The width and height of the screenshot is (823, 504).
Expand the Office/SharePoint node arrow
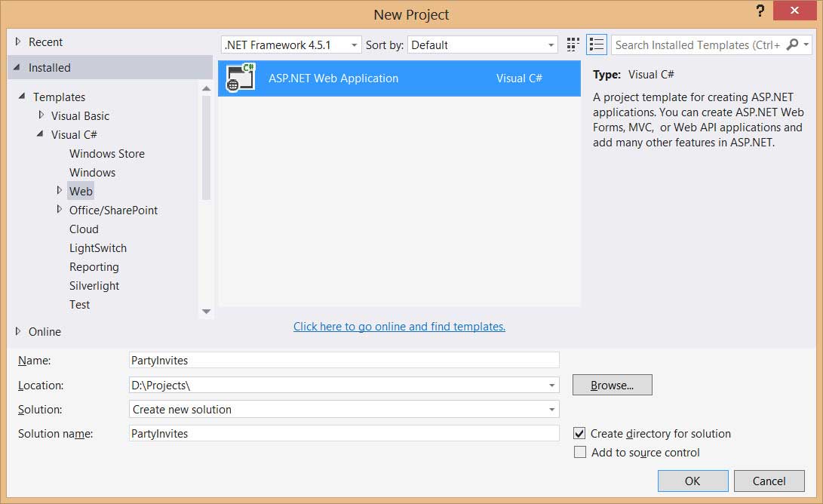[x=60, y=209]
